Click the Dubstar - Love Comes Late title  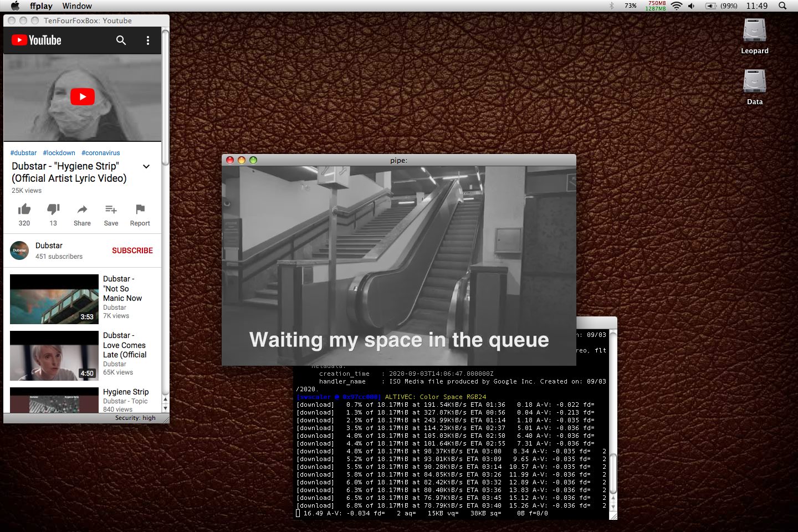(x=125, y=345)
